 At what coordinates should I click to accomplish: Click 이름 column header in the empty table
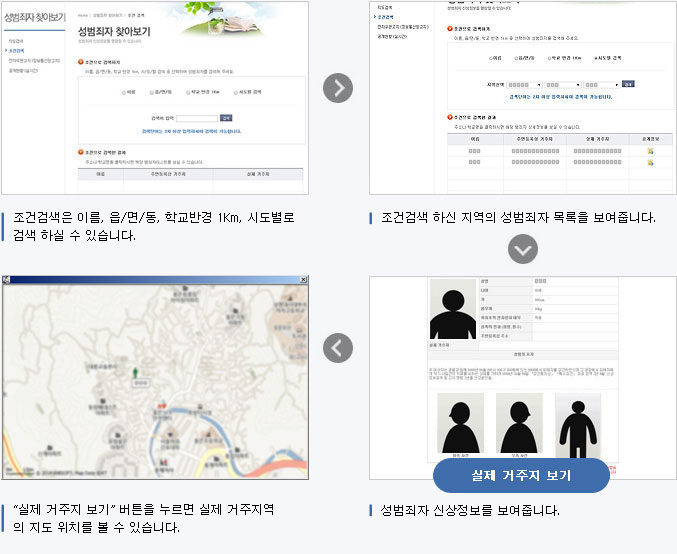pyautogui.click(x=101, y=174)
